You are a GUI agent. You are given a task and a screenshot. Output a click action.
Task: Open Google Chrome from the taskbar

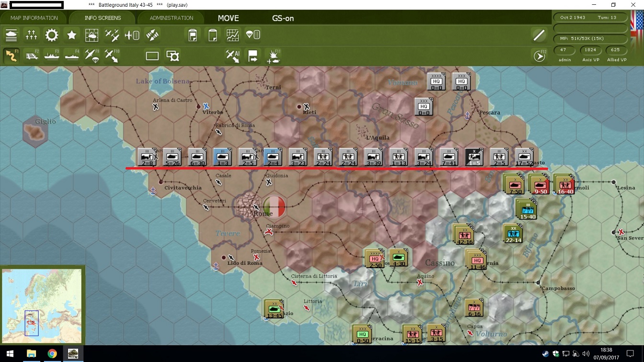tap(52, 354)
